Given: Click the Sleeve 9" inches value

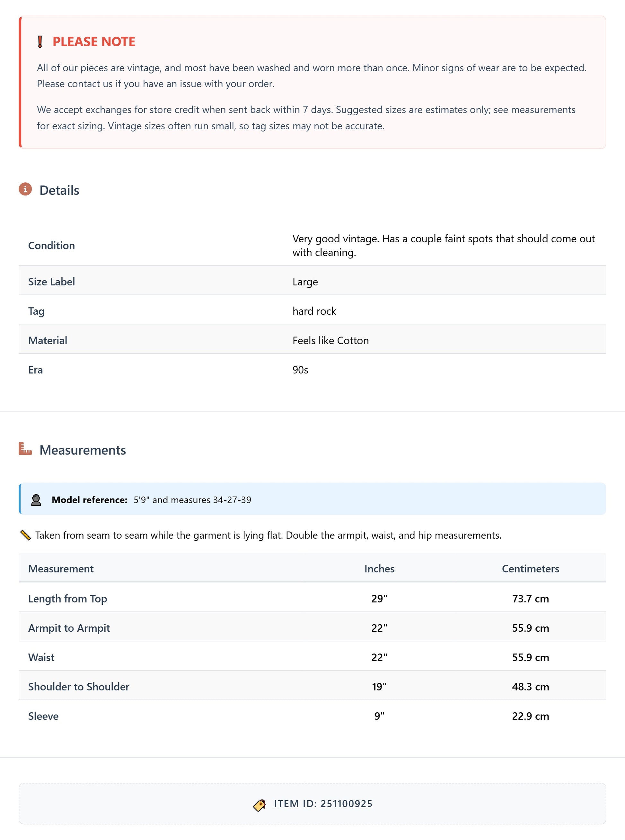Looking at the screenshot, I should (379, 716).
